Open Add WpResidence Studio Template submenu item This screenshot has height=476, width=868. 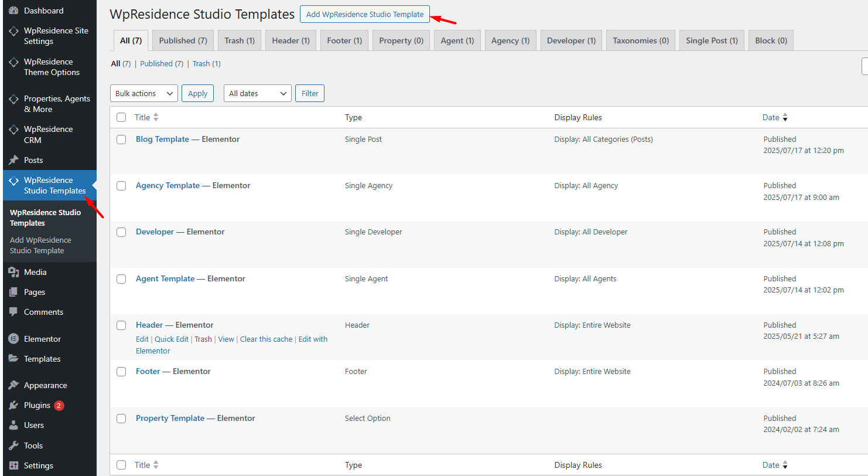click(x=40, y=245)
